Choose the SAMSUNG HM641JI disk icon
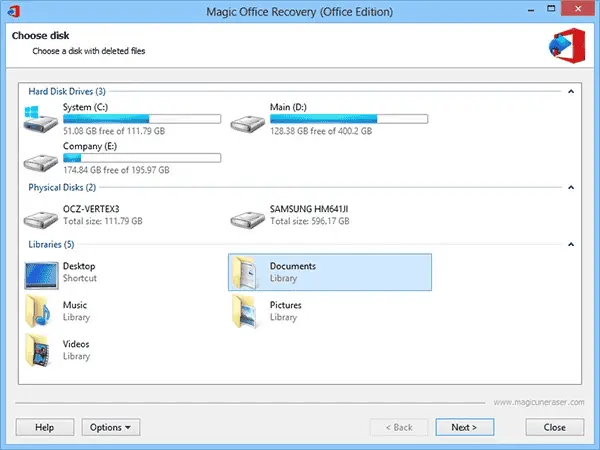This screenshot has height=450, width=600. click(x=248, y=220)
